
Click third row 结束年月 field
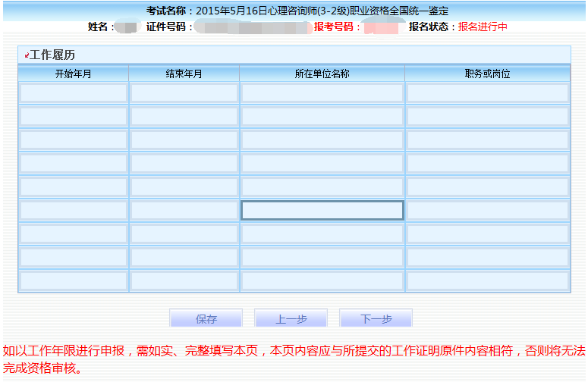pos(184,140)
